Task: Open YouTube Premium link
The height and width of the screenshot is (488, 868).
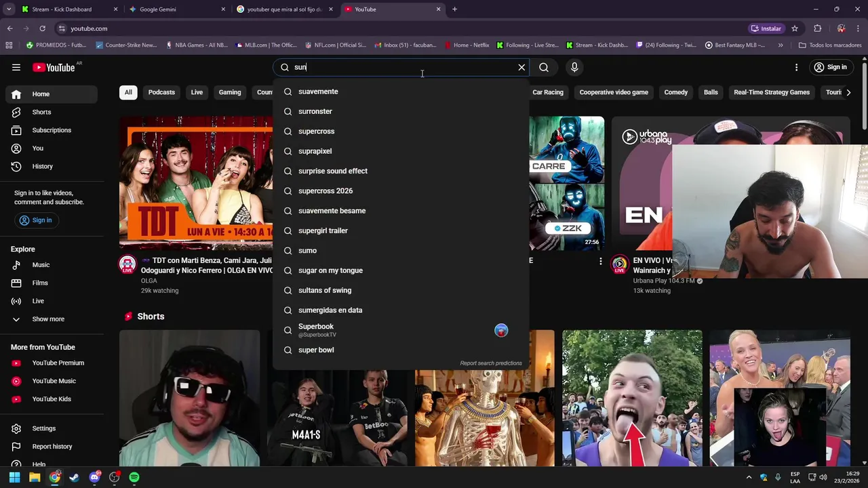Action: 52,363
